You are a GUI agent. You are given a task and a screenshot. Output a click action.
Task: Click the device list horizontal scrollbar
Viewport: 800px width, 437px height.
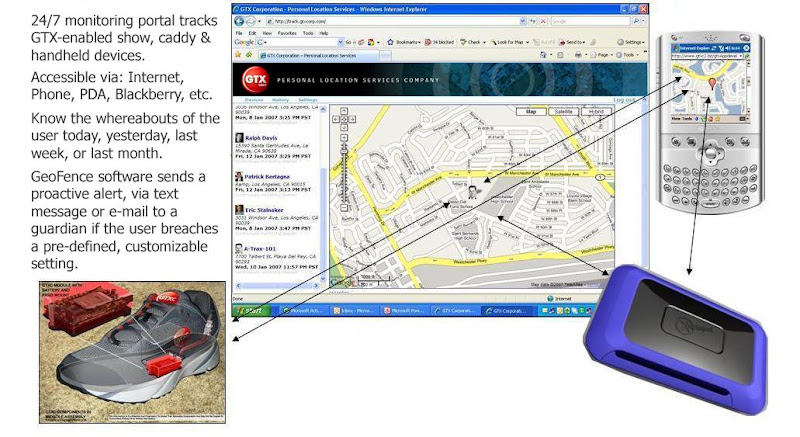coord(276,286)
